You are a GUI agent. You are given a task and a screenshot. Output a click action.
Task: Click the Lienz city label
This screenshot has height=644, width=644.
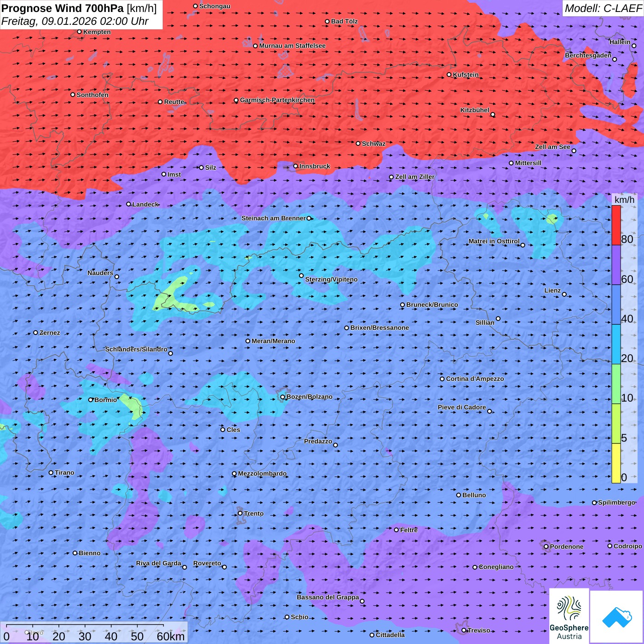pyautogui.click(x=552, y=290)
